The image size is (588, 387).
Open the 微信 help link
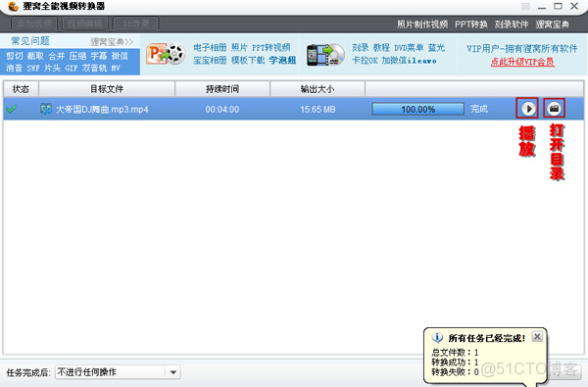coord(120,56)
